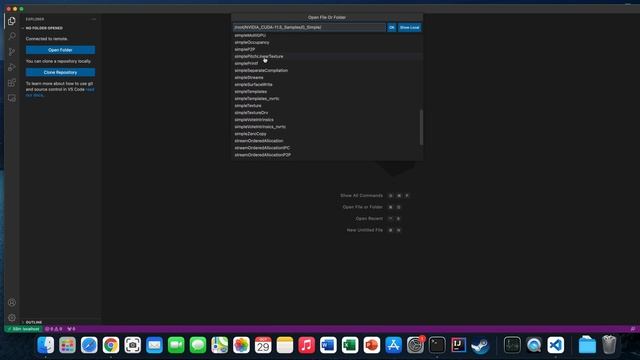
Task: Open the Explorer view in activity bar
Action: tap(11, 21)
